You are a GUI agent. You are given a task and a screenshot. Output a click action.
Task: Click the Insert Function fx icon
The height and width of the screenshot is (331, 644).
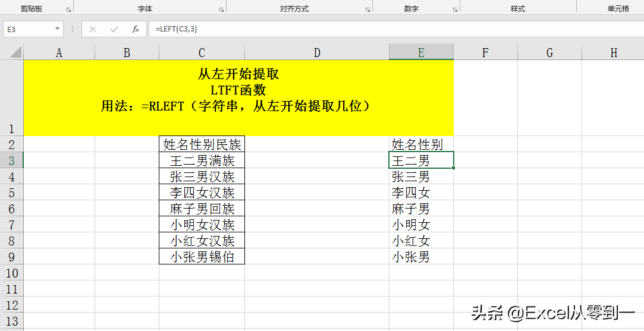click(x=135, y=29)
